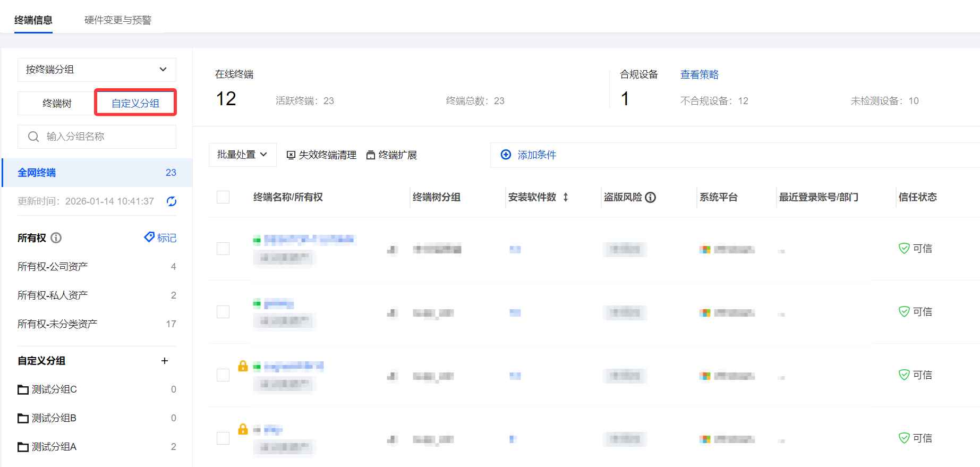Select the 自定义分组 tab
This screenshot has height=467, width=980.
pyautogui.click(x=135, y=103)
